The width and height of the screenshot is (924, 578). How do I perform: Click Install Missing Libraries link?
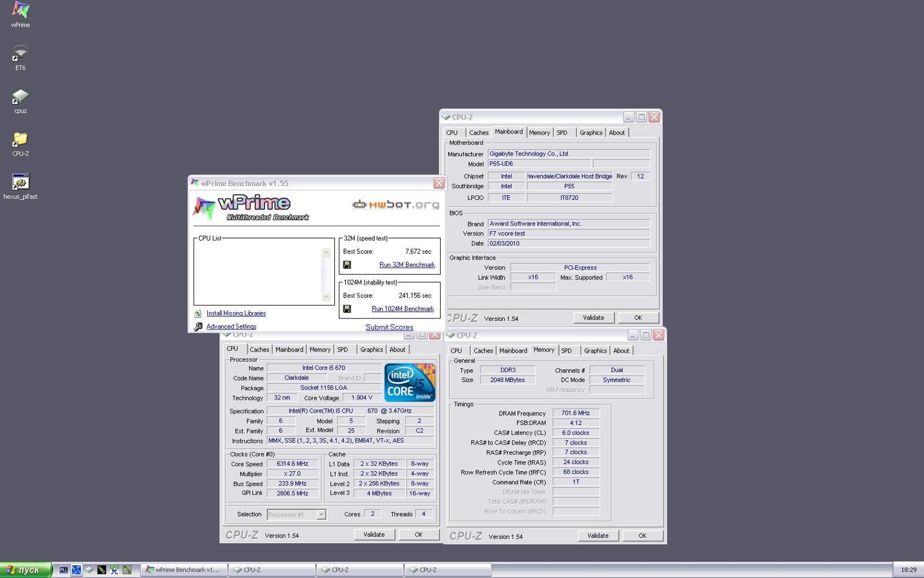click(236, 313)
